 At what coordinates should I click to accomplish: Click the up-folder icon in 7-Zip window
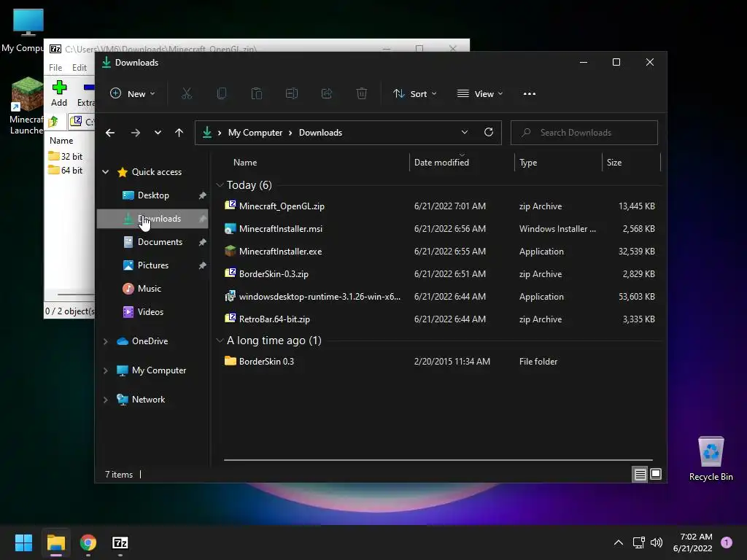click(x=53, y=122)
